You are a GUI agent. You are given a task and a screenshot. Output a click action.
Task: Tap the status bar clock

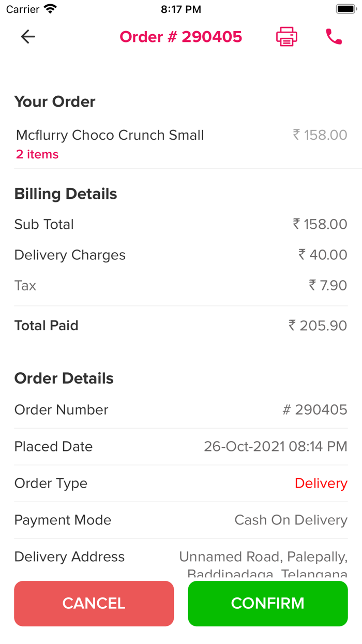[x=180, y=9]
